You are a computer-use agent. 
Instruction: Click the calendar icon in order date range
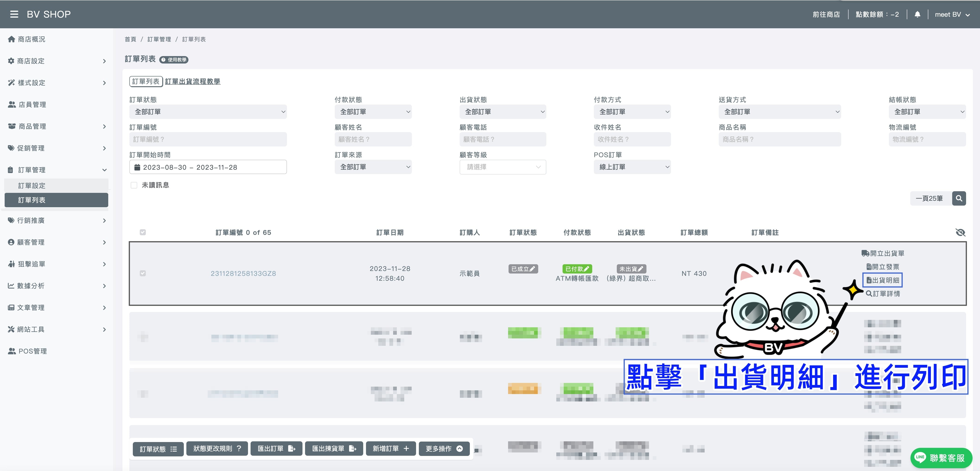(137, 167)
